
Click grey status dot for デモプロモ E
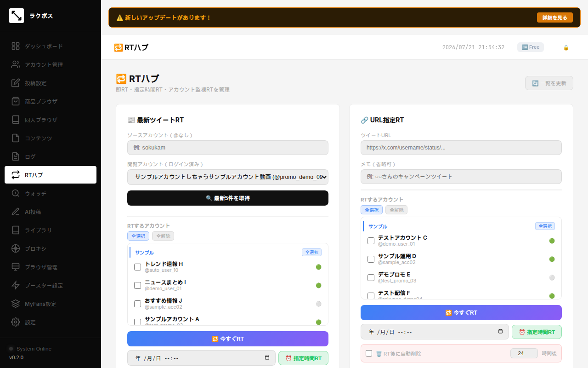(x=552, y=277)
